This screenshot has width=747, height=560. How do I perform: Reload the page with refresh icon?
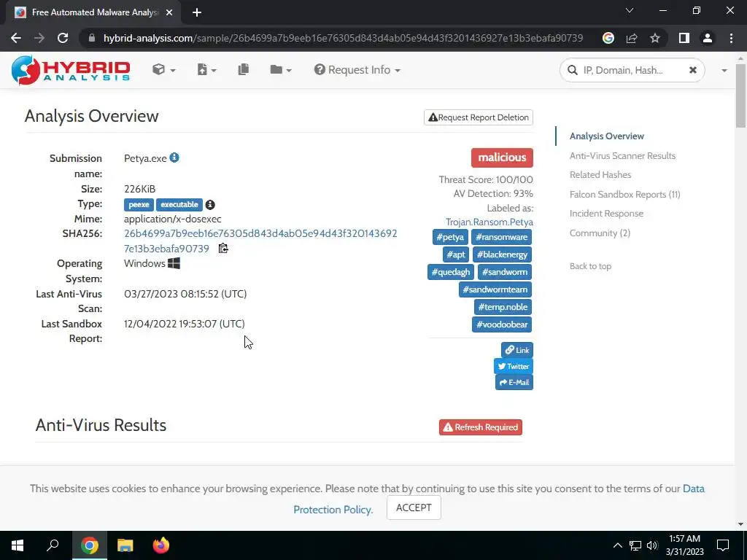click(63, 38)
